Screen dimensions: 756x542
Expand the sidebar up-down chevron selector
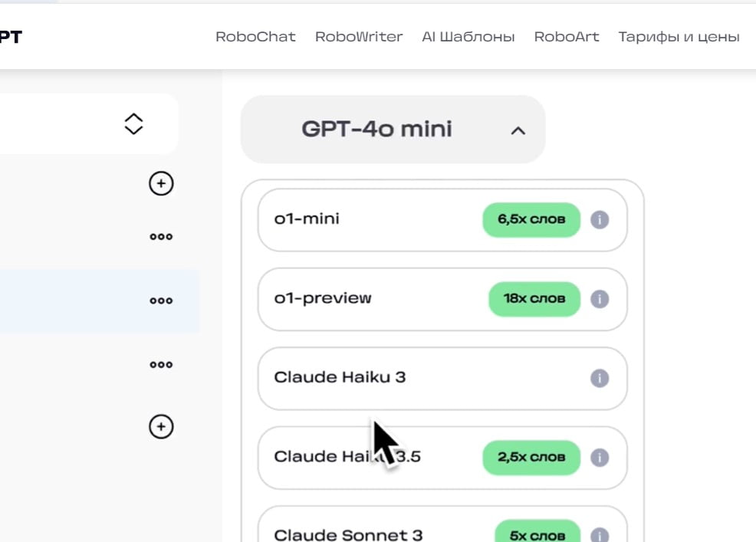pos(133,124)
